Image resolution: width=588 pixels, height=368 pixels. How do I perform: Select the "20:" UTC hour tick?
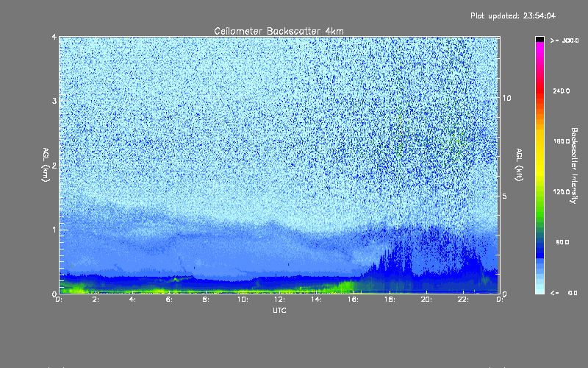[426, 300]
